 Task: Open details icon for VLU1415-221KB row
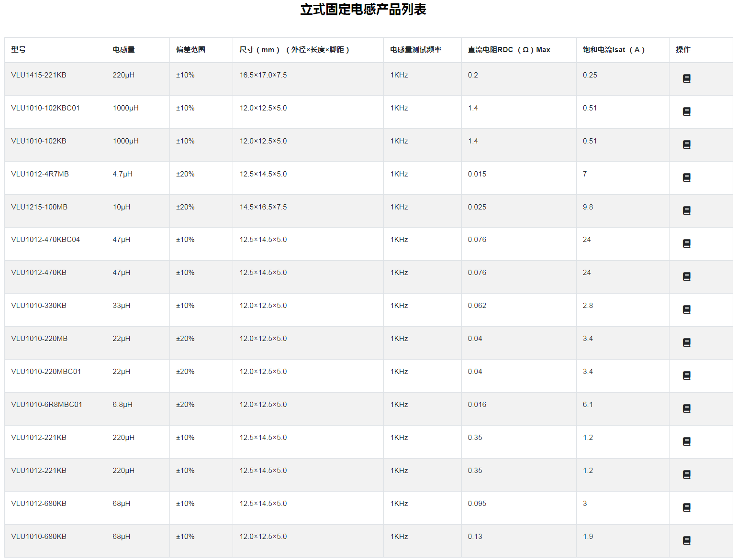[686, 78]
